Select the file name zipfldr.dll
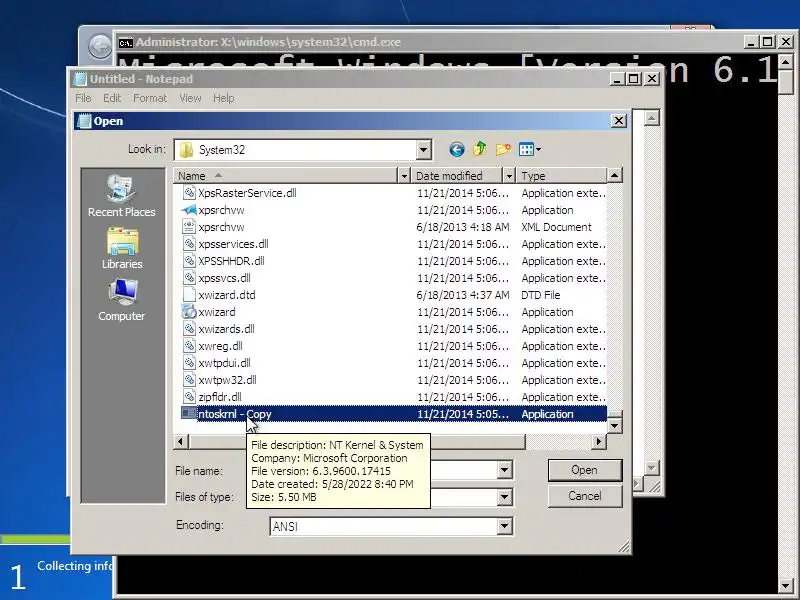800x600 pixels. tap(220, 397)
